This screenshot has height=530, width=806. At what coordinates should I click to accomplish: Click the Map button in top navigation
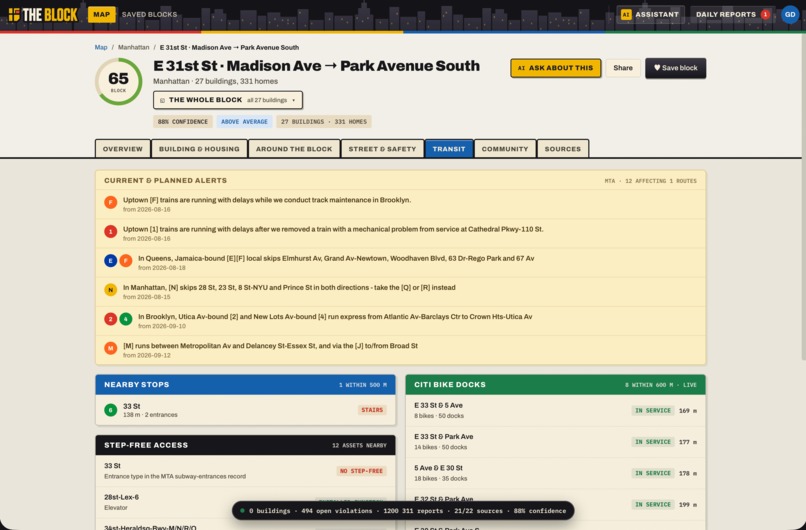click(101, 14)
